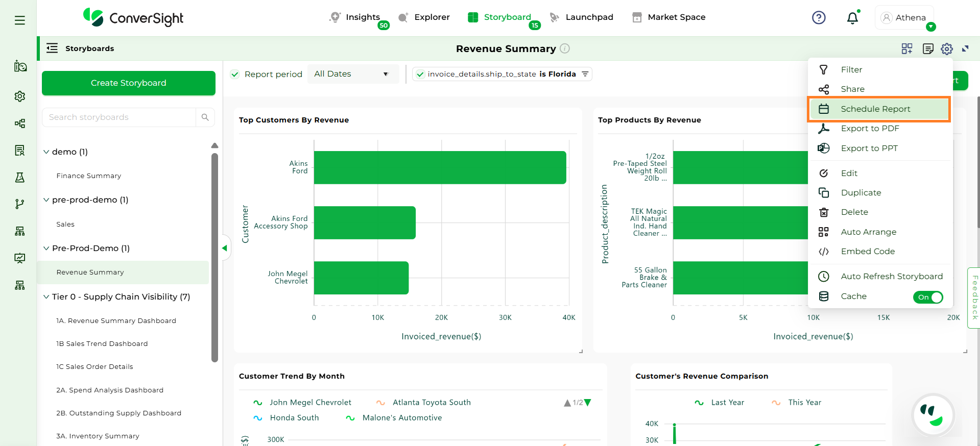
Task: Click the fullscreen expand arrows icon
Action: click(965, 48)
